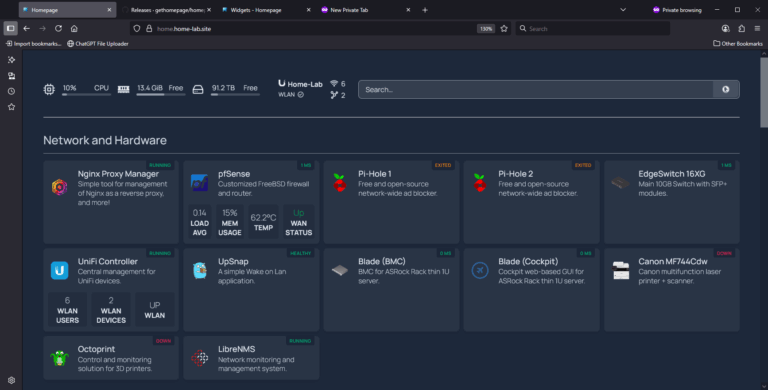The image size is (768, 390).
Task: Open the LibreNMS service link
Action: click(x=236, y=349)
